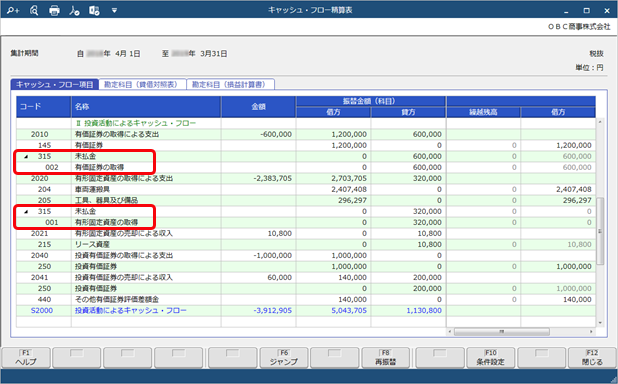
Task: Click the S2000 投資活動によるキャッシュ・フロー total row
Action: [x=306, y=311]
